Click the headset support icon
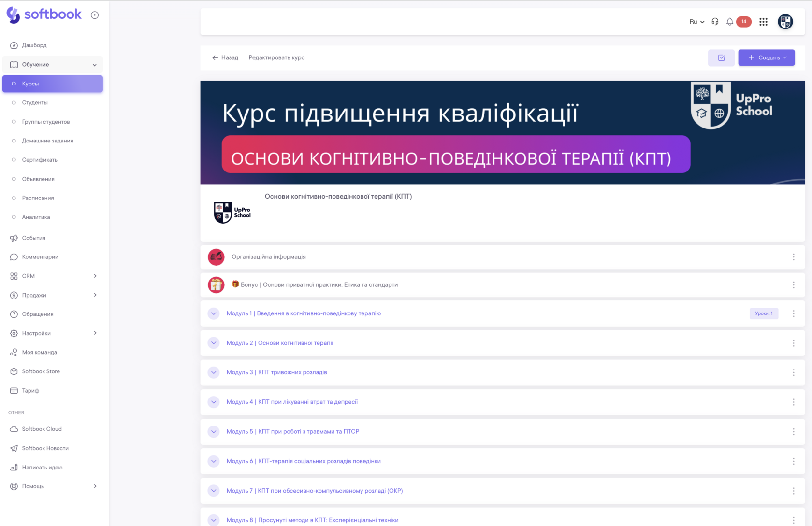 point(715,22)
